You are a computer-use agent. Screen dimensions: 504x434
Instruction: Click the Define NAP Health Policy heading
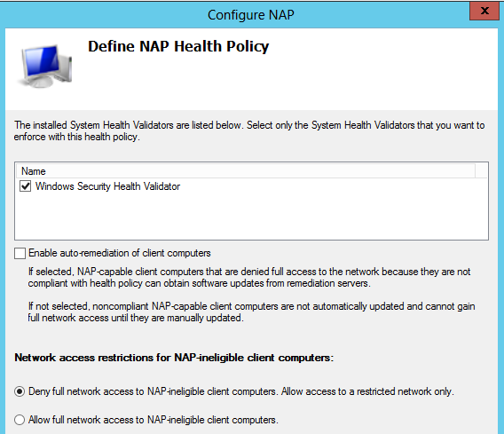coord(178,46)
